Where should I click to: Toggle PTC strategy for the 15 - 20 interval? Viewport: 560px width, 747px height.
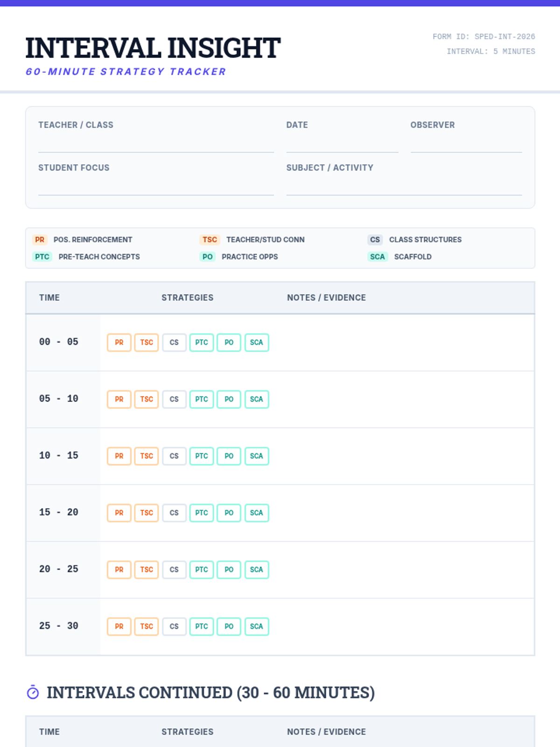coord(202,513)
